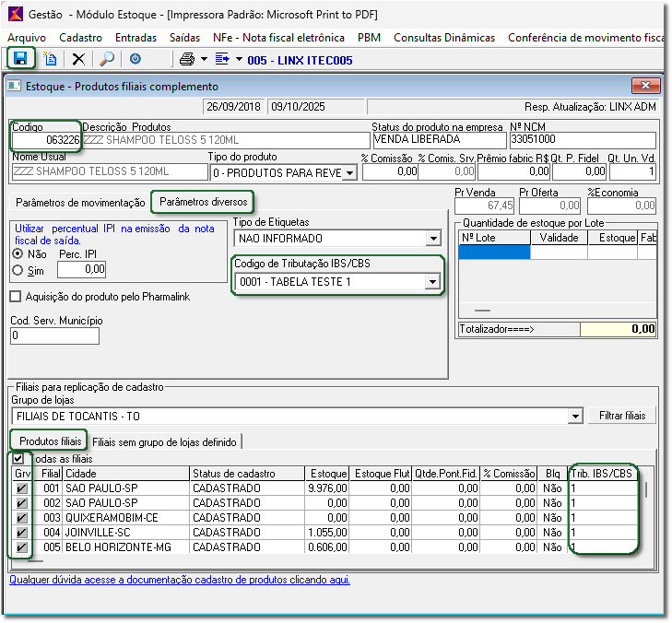672x623 pixels.
Task: Toggle the 'Todas as filiais' checkbox
Action: [x=18, y=458]
